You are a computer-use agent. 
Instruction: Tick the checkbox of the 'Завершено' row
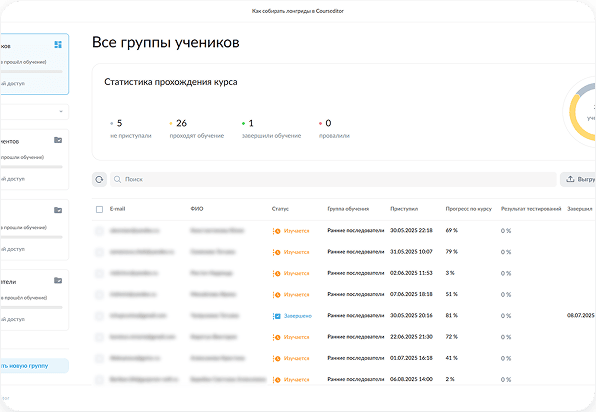(99, 316)
